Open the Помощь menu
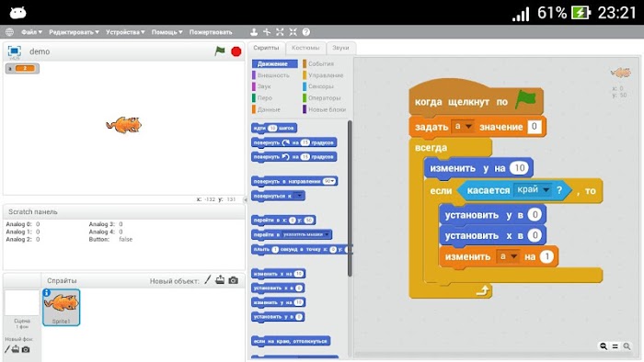644x362 pixels. tap(167, 32)
